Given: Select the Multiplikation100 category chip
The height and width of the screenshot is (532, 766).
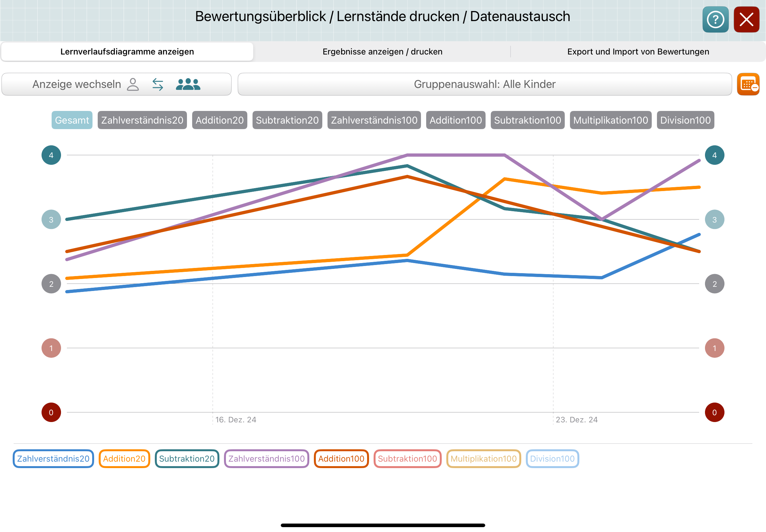Looking at the screenshot, I should 610,120.
